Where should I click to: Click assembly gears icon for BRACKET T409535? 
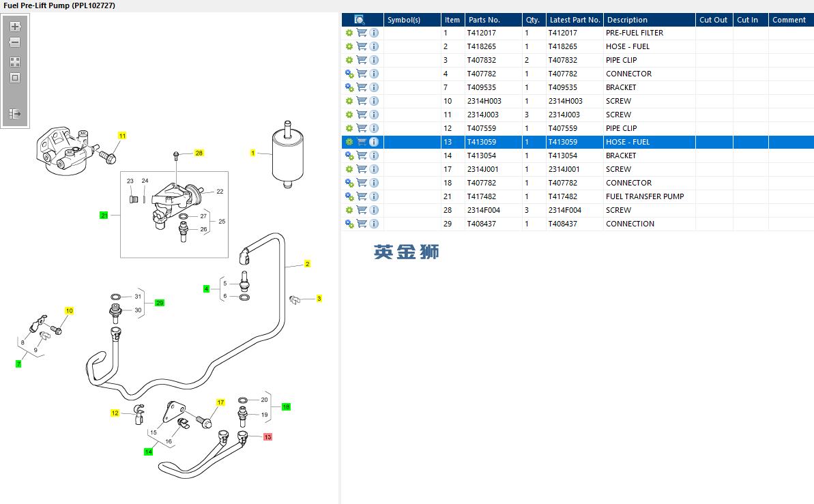coord(349,87)
